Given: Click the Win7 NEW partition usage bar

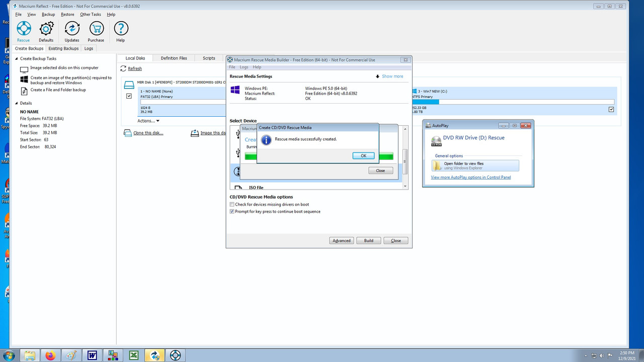Looking at the screenshot, I should (514, 102).
